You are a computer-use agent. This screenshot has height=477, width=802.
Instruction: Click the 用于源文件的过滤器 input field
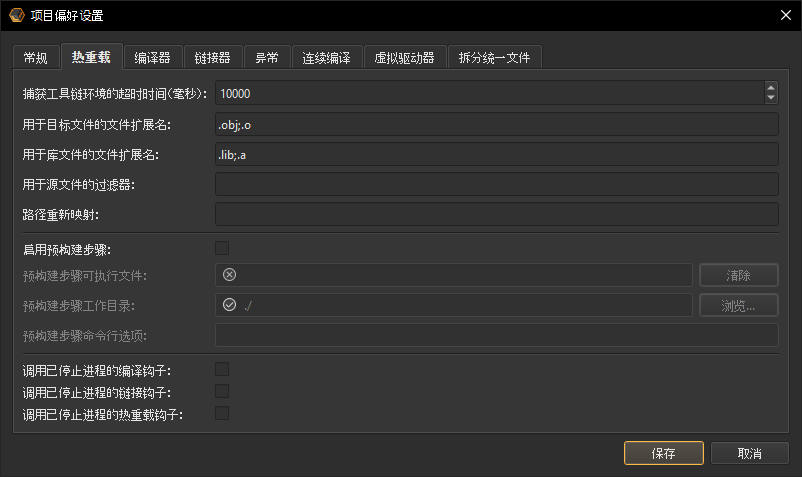(x=496, y=184)
